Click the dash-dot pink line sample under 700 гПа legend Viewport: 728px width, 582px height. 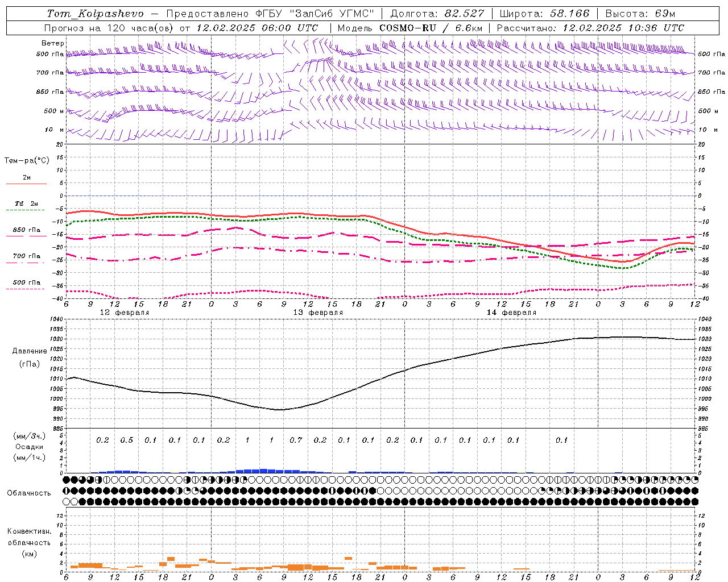click(25, 263)
